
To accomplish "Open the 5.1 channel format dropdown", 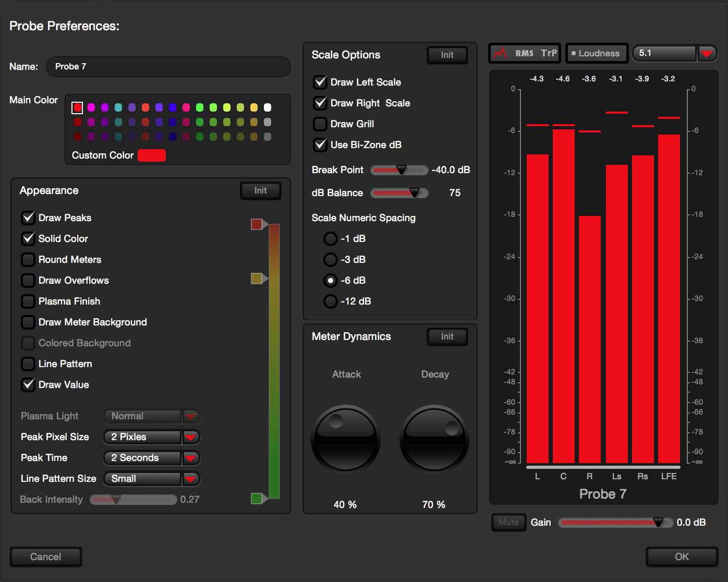I will click(x=675, y=53).
